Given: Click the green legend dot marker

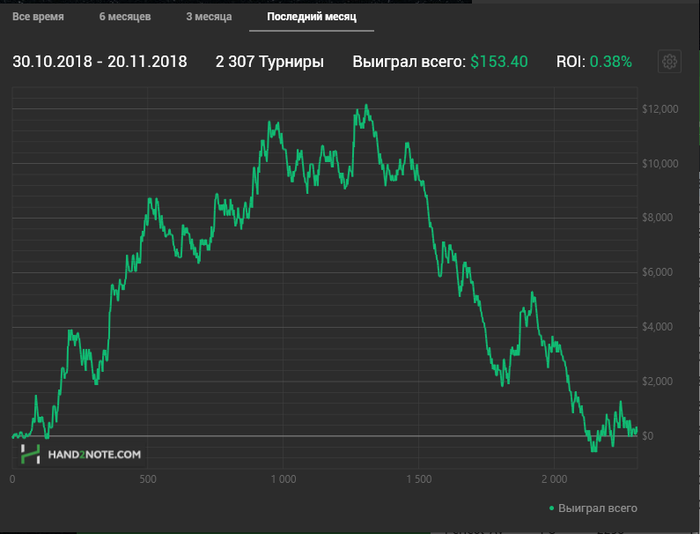Looking at the screenshot, I should click(552, 509).
